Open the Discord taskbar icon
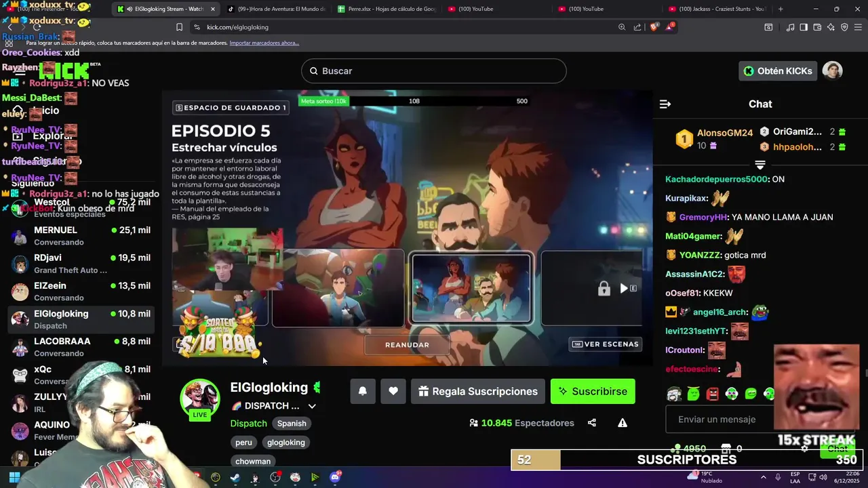The height and width of the screenshot is (488, 868). point(335,477)
